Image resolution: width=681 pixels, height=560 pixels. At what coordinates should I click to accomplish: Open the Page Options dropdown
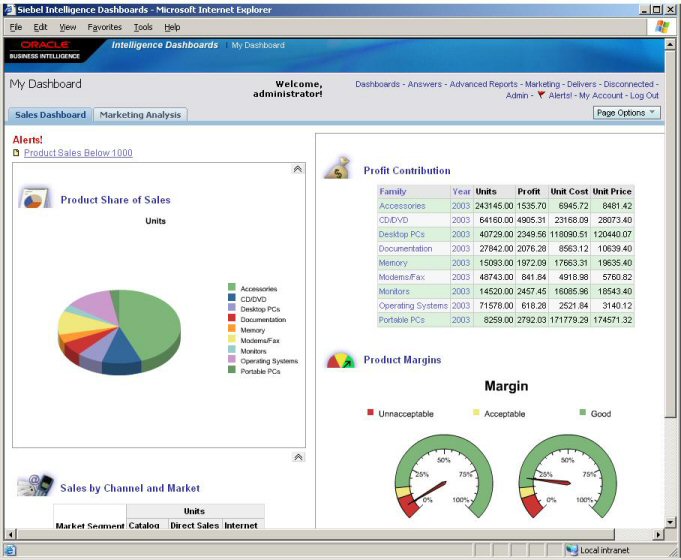tap(626, 113)
